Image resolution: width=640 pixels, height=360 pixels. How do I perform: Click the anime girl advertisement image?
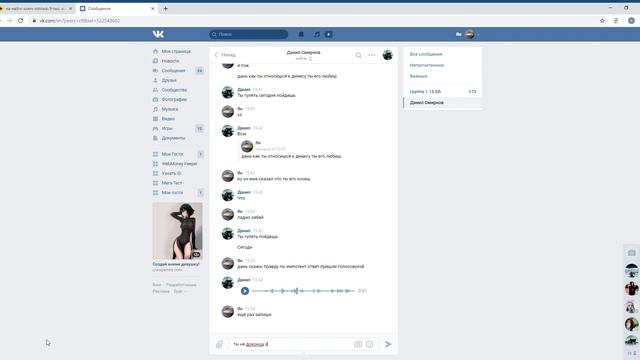(178, 231)
